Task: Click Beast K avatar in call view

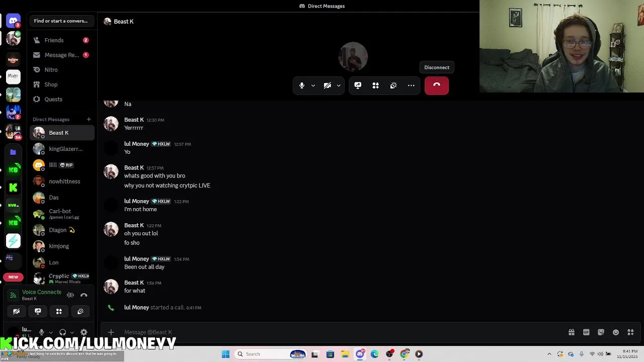Action: (x=353, y=57)
